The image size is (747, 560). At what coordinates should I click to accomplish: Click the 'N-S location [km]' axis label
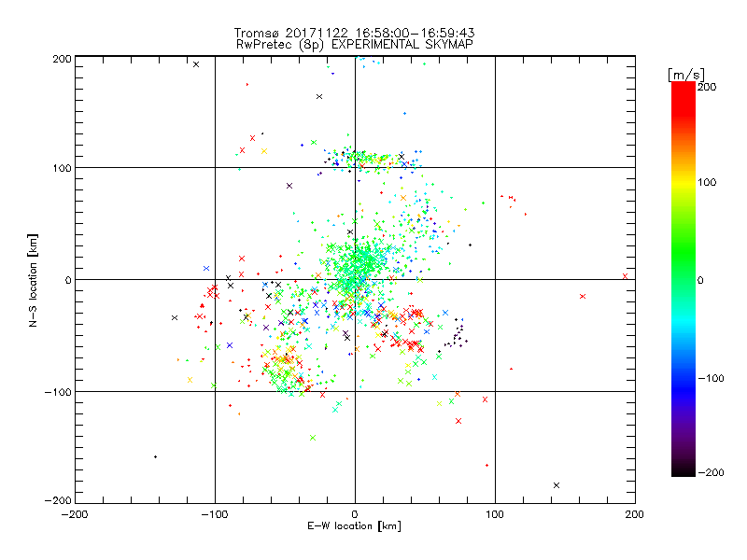[33, 280]
